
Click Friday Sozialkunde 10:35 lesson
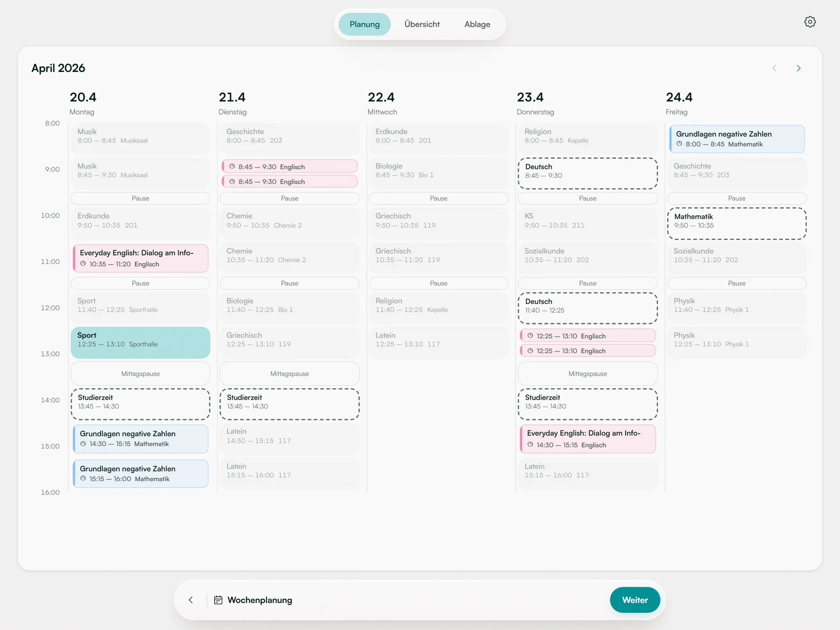pos(737,258)
